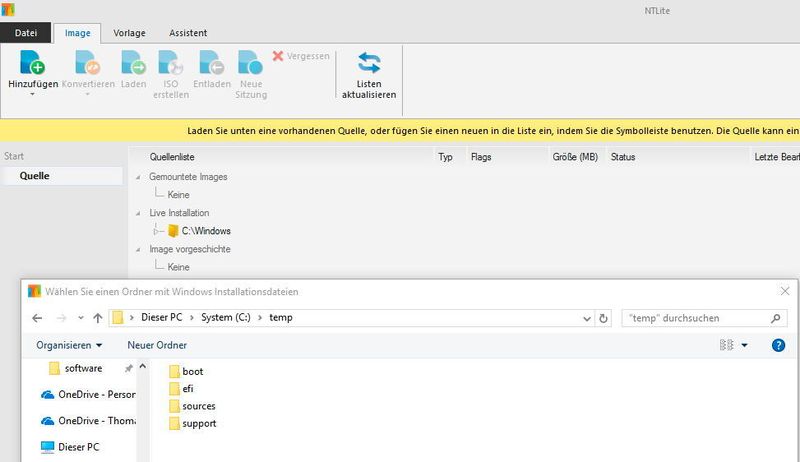
Task: Open the address bar history dropdown
Action: click(587, 318)
